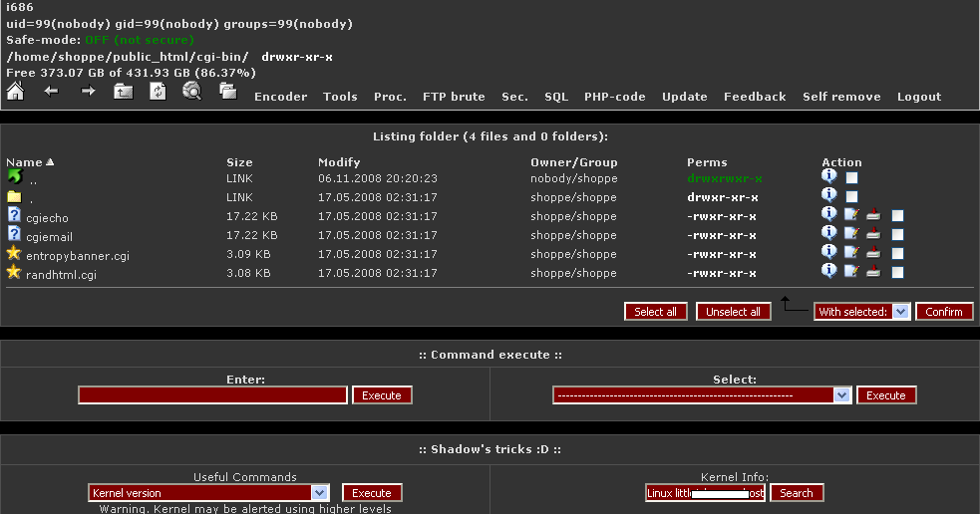Image resolution: width=980 pixels, height=514 pixels.
Task: Download the cgiecho file
Action: (873, 215)
